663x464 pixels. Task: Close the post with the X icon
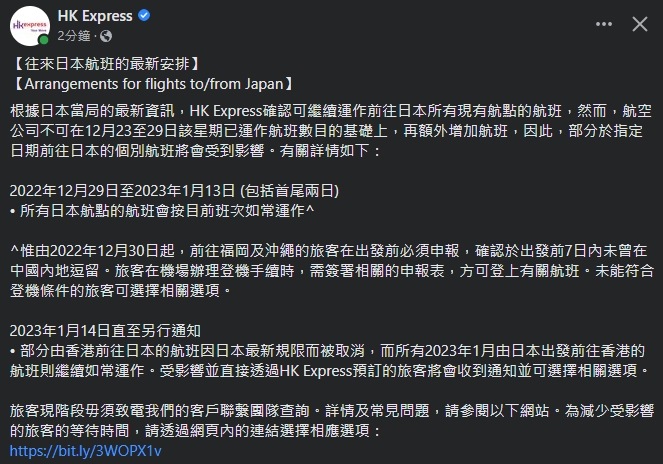coord(640,24)
